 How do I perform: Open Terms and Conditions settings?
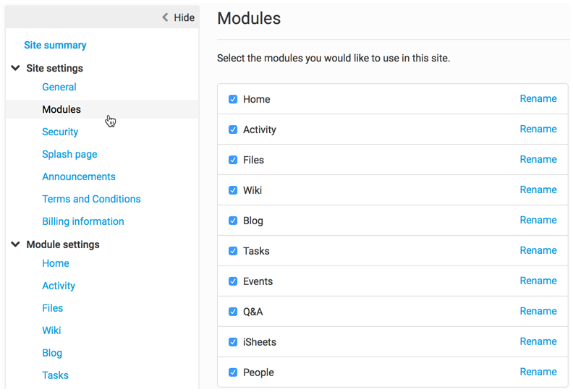[x=91, y=199]
